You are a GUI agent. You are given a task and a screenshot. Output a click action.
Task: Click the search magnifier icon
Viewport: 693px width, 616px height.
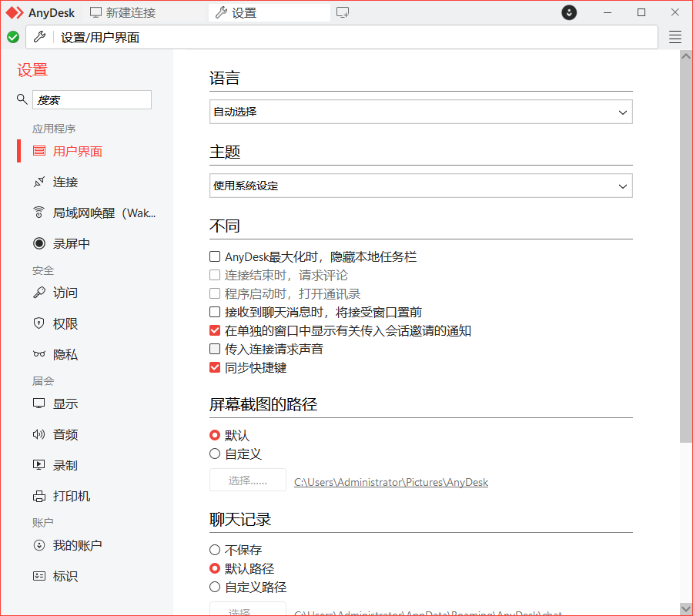22,99
